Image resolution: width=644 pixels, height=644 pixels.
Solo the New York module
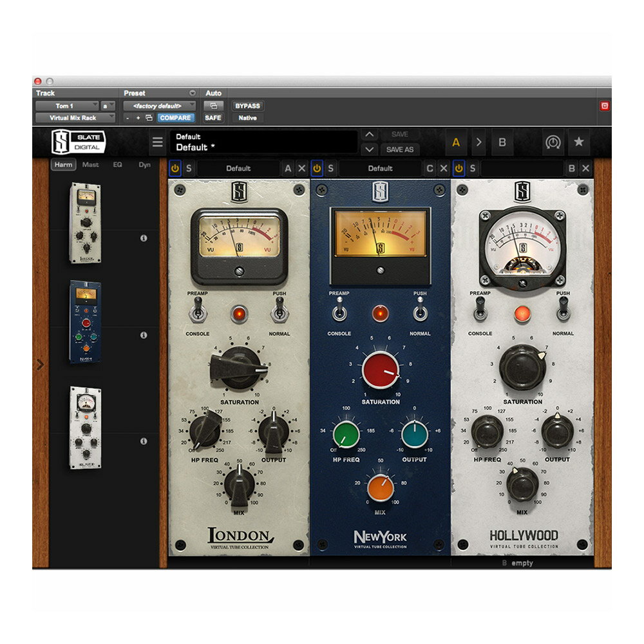330,168
